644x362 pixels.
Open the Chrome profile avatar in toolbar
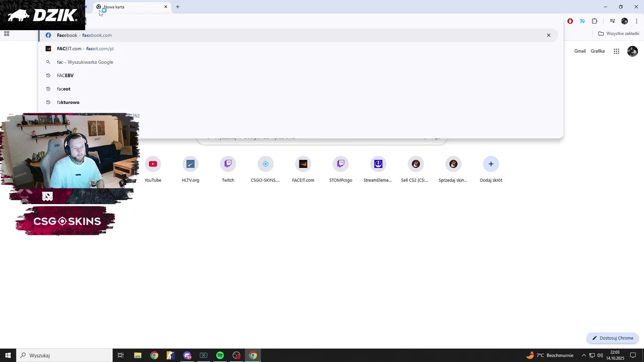(624, 21)
